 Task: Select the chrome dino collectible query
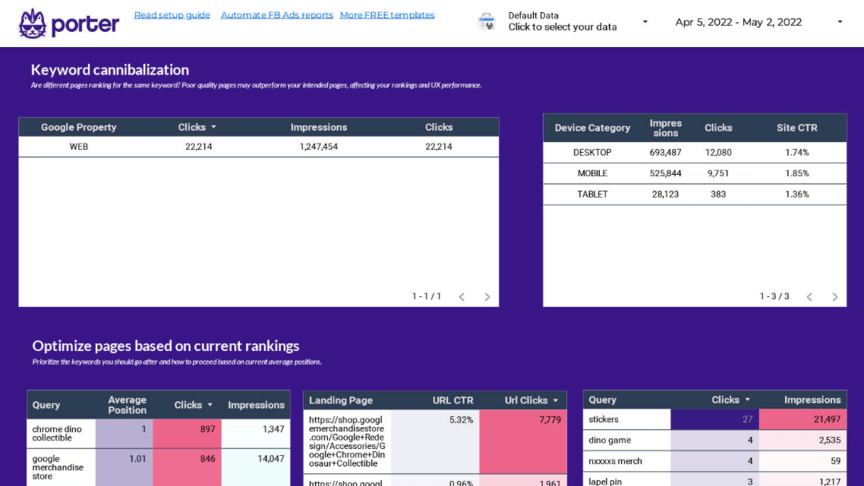click(x=57, y=434)
